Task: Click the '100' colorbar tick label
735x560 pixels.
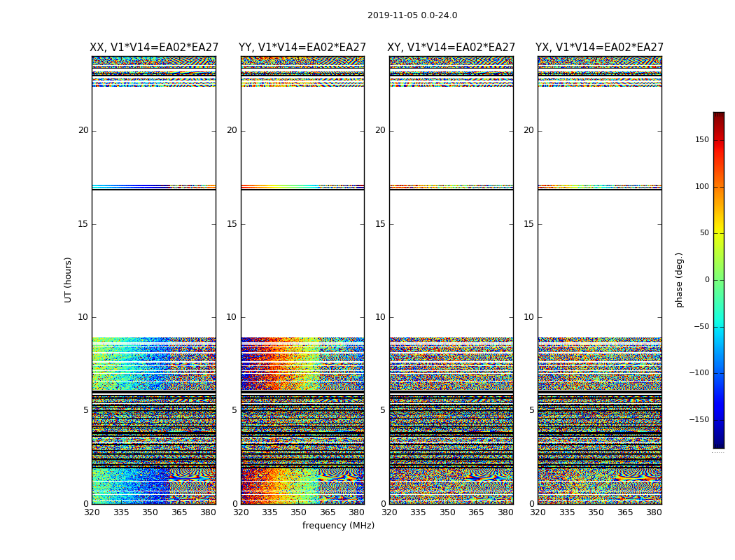Action: tap(702, 186)
